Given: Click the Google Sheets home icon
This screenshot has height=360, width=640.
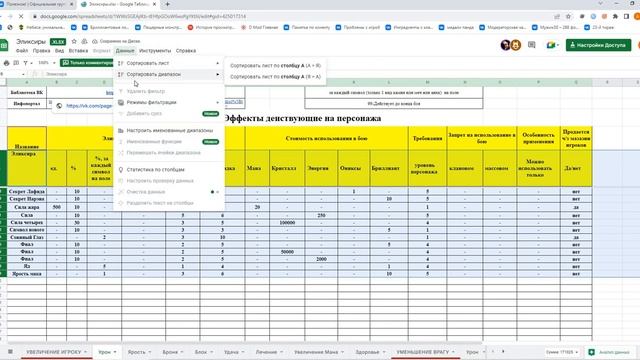Looking at the screenshot, I should (x=4, y=45).
